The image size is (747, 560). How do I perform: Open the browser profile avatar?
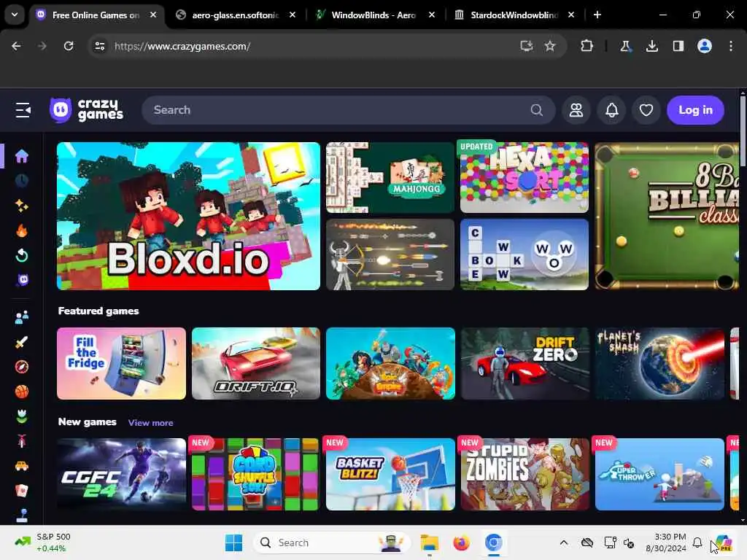(x=704, y=46)
